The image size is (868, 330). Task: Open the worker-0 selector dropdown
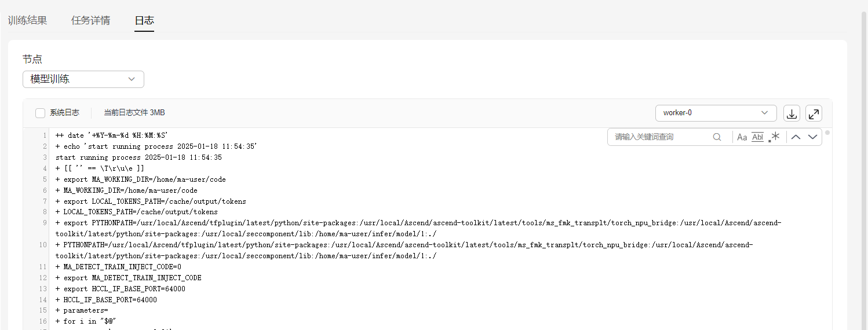(716, 113)
